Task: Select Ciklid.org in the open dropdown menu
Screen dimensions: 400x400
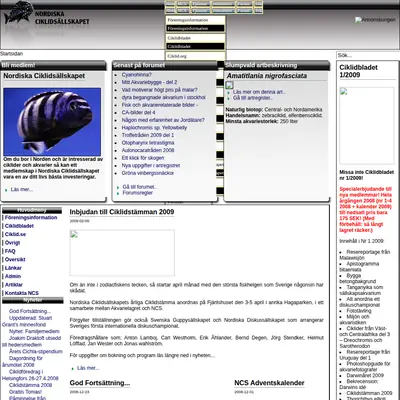Action: [195, 56]
